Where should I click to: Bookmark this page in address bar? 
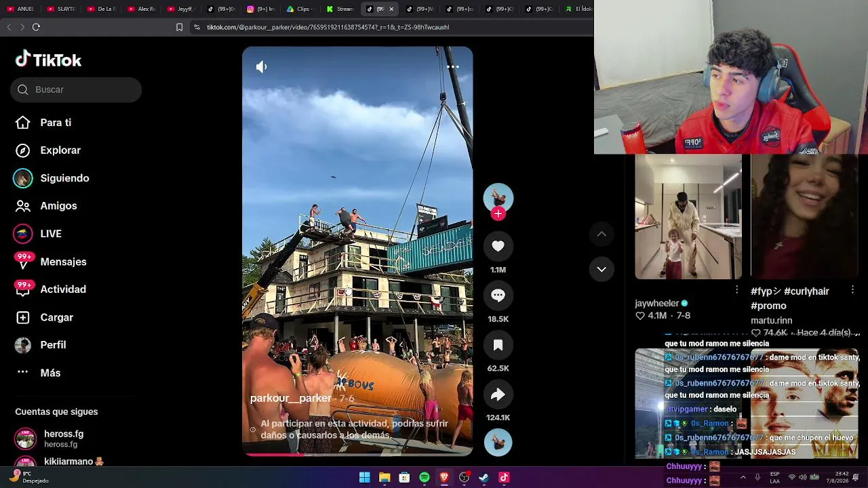click(x=179, y=27)
